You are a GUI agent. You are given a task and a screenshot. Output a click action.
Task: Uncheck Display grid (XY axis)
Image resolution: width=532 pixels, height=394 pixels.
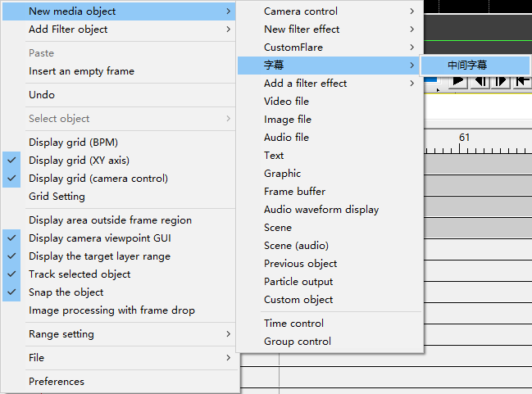pyautogui.click(x=79, y=161)
